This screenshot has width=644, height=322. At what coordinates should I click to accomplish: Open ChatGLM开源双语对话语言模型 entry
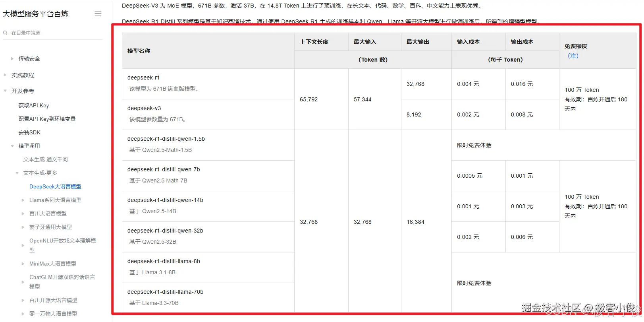click(x=62, y=282)
